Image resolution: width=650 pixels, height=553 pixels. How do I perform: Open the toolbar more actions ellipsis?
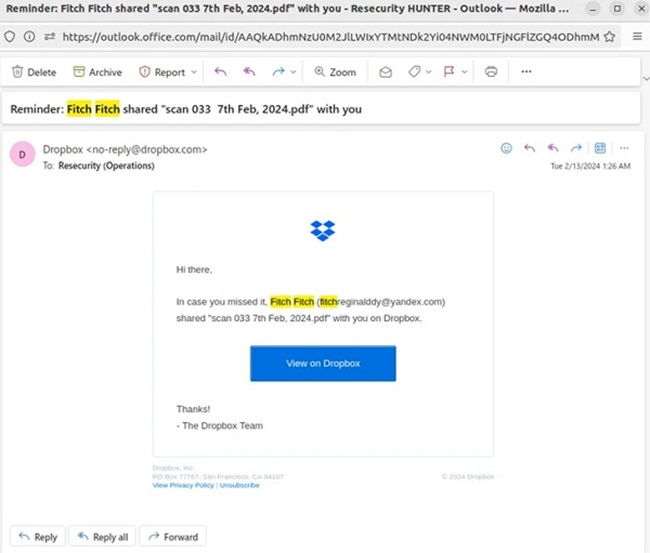[x=526, y=72]
